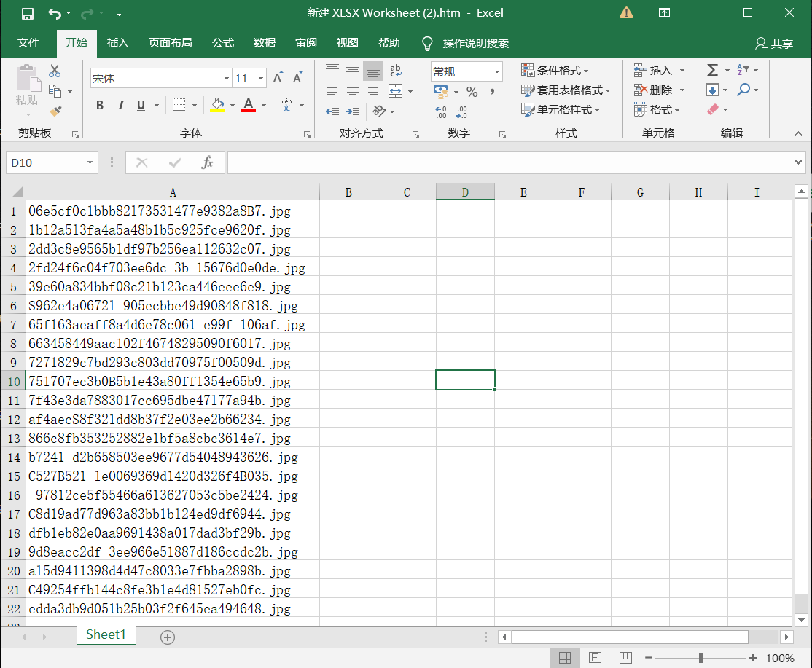This screenshot has width=812, height=668.
Task: Click the AutoSum sigma icon
Action: point(712,70)
